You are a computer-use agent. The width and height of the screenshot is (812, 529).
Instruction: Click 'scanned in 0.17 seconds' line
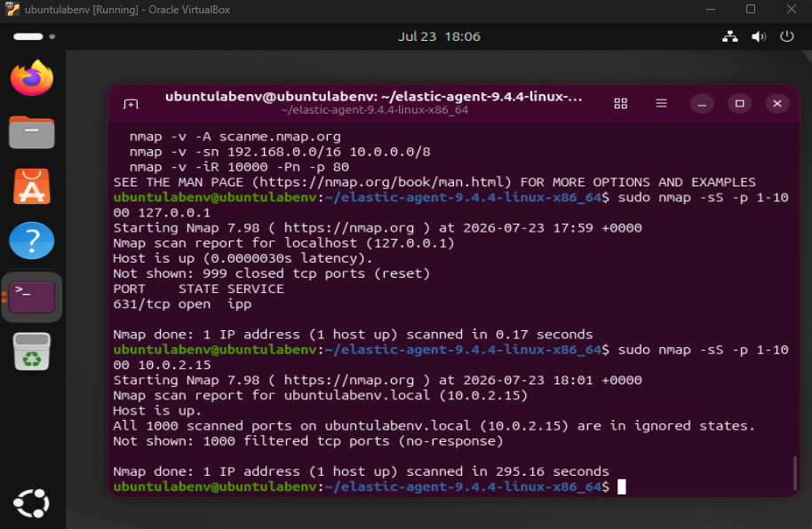point(354,335)
